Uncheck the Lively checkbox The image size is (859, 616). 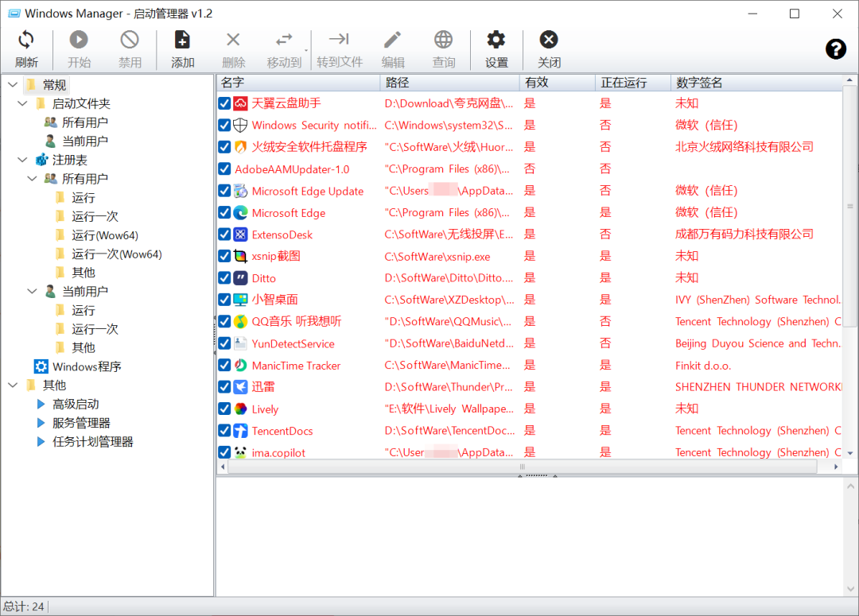click(224, 409)
